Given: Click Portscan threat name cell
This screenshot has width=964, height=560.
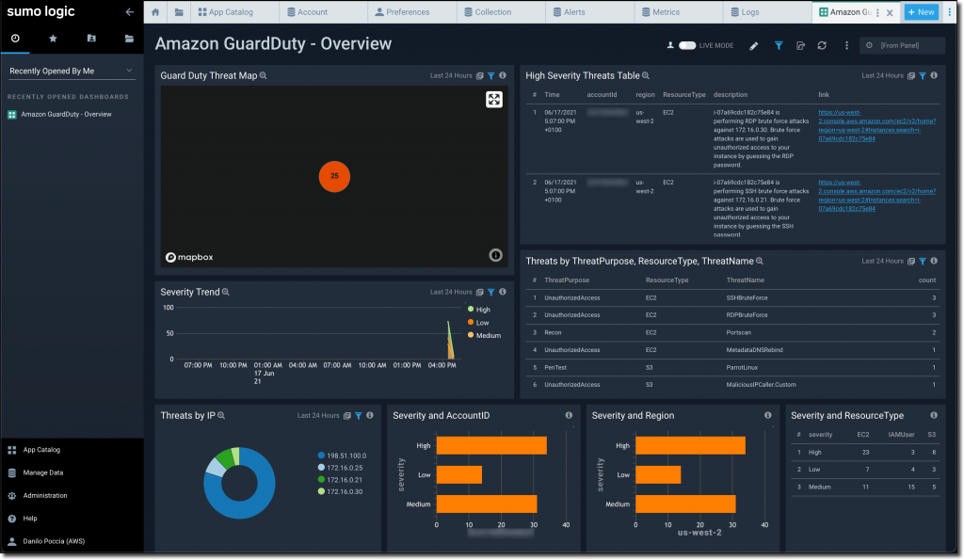Looking at the screenshot, I should point(738,332).
